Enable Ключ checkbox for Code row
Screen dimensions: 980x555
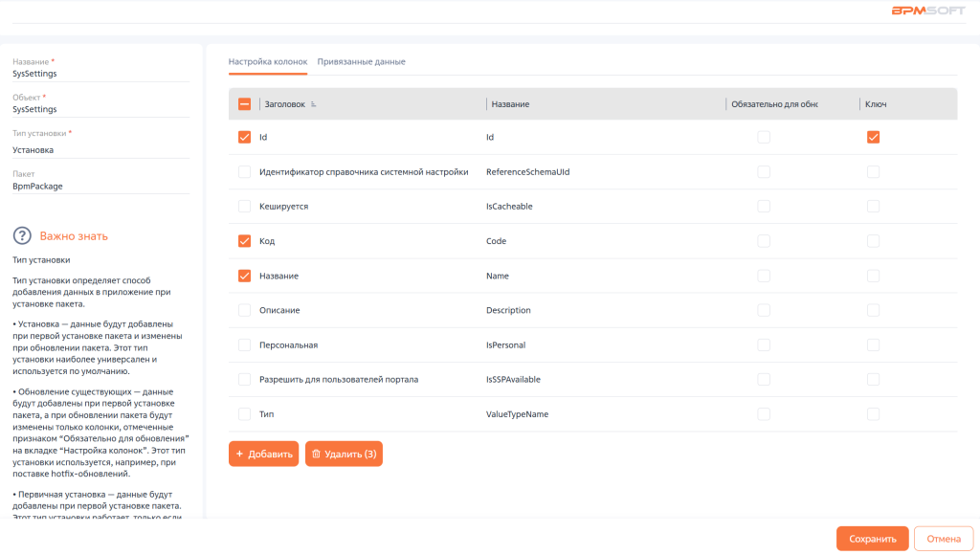click(873, 241)
